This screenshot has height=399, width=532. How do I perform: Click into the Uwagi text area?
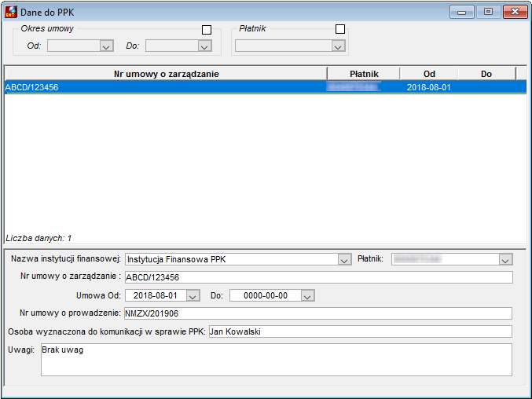[x=277, y=360]
